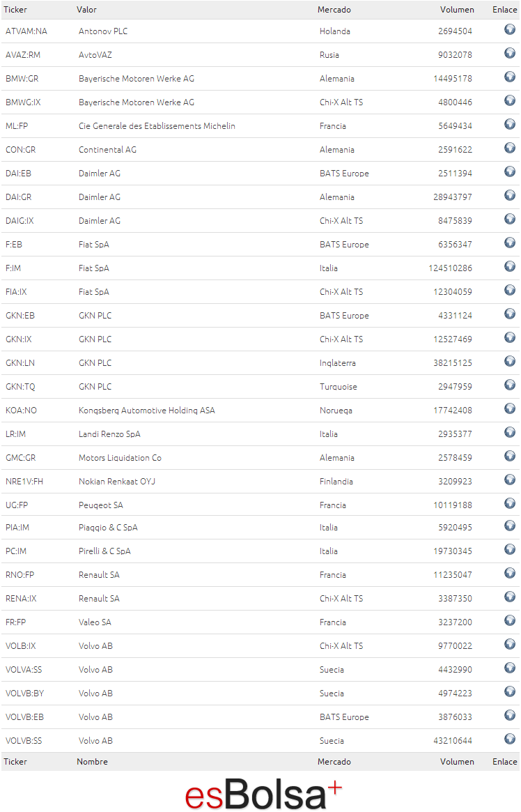Select the DAI:GR ticker text
Image resolution: width=521 pixels, height=812 pixels.
[19, 197]
